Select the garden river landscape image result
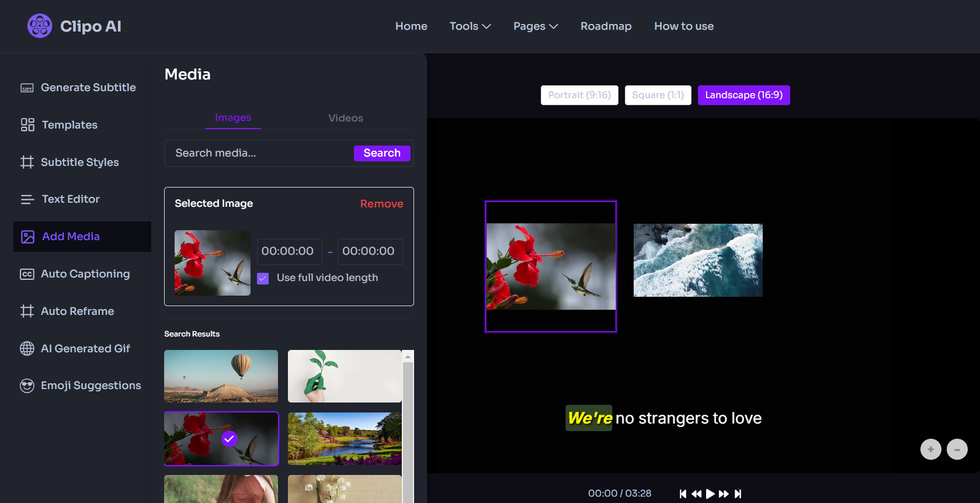This screenshot has width=980, height=503. pyautogui.click(x=345, y=439)
